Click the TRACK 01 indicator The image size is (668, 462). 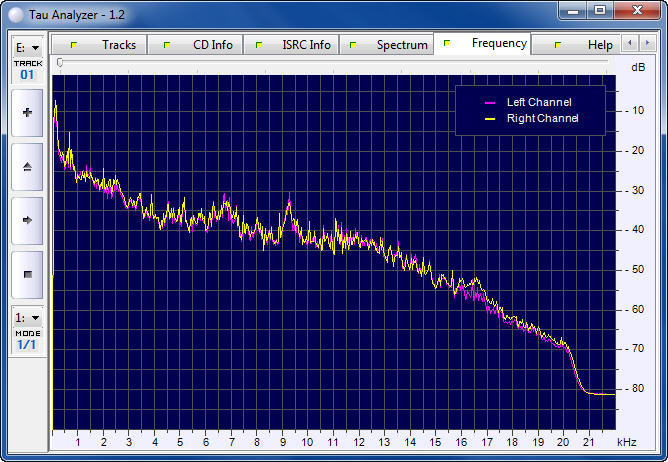click(x=27, y=70)
